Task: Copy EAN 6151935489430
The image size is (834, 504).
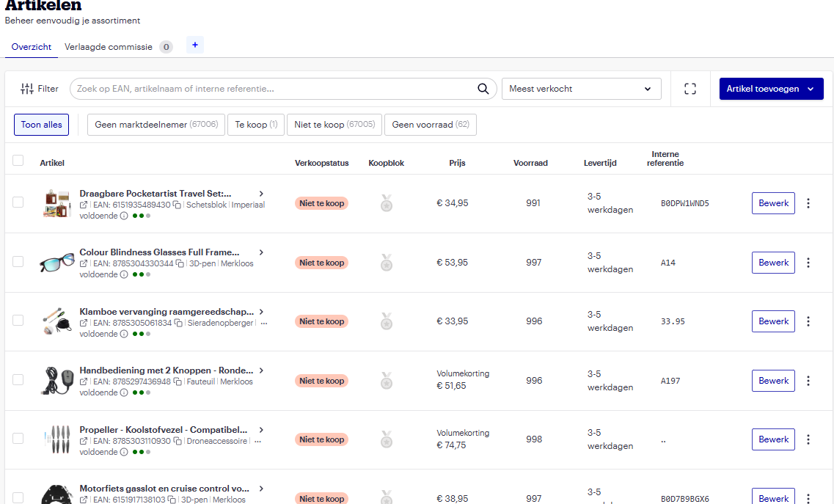Action: pos(177,205)
